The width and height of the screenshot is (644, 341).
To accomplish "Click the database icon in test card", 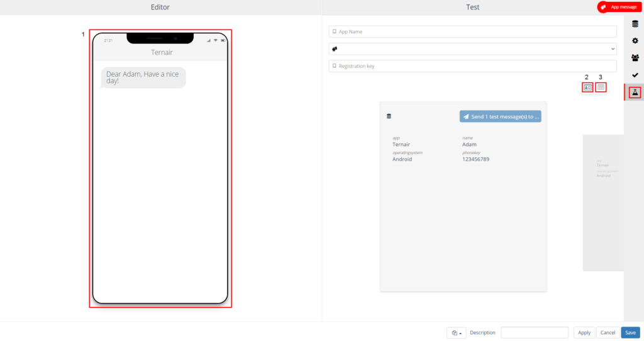I will click(x=389, y=116).
